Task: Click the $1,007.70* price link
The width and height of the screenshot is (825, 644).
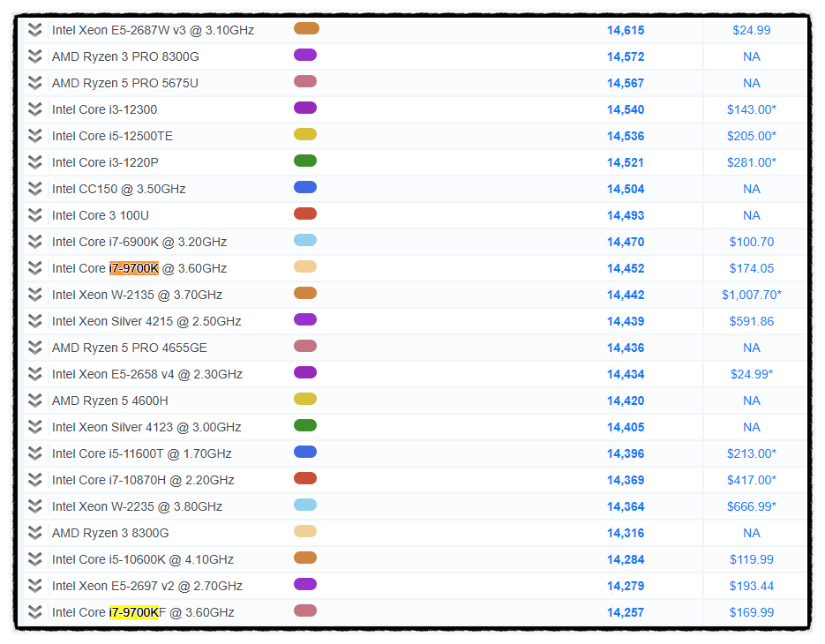Action: 752,295
